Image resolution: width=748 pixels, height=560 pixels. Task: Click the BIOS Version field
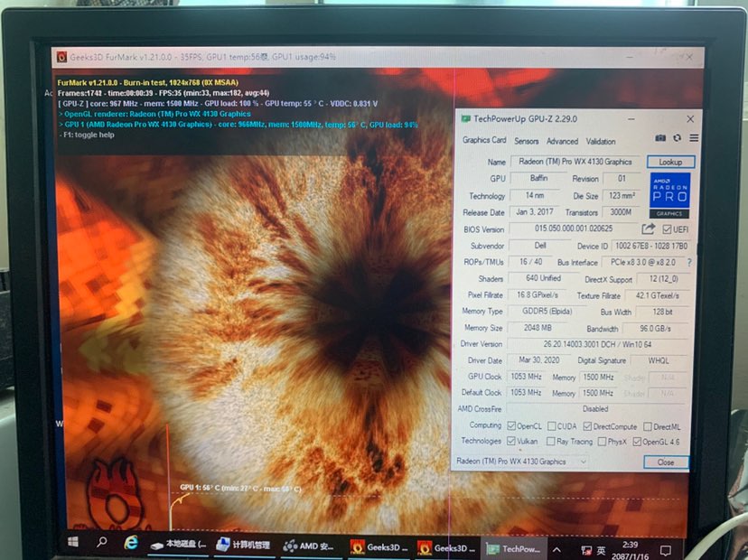574,229
